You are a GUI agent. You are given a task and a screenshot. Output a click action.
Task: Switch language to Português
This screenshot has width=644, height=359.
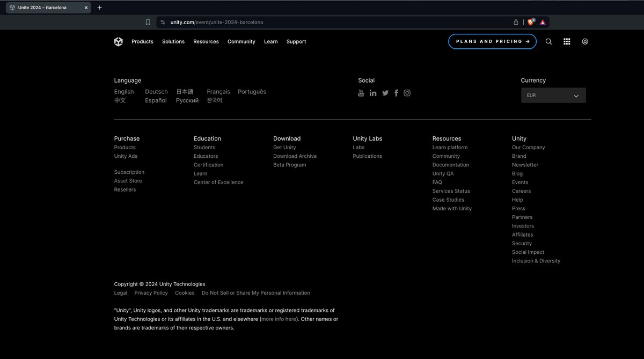click(252, 92)
